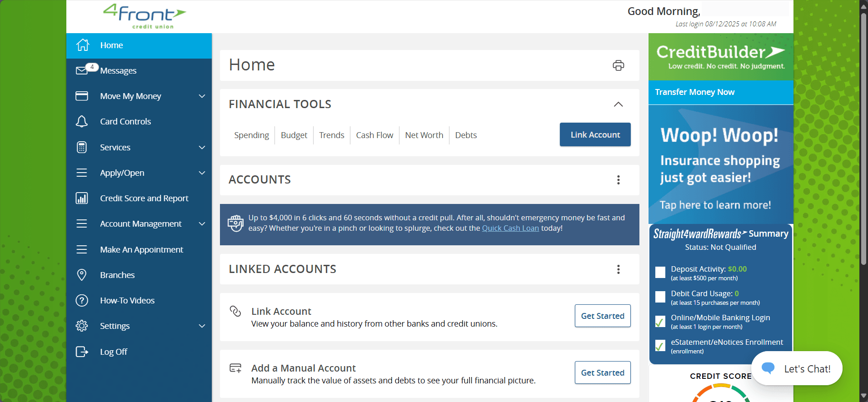Click Get Started for Link Account
This screenshot has width=868, height=402.
(x=603, y=316)
